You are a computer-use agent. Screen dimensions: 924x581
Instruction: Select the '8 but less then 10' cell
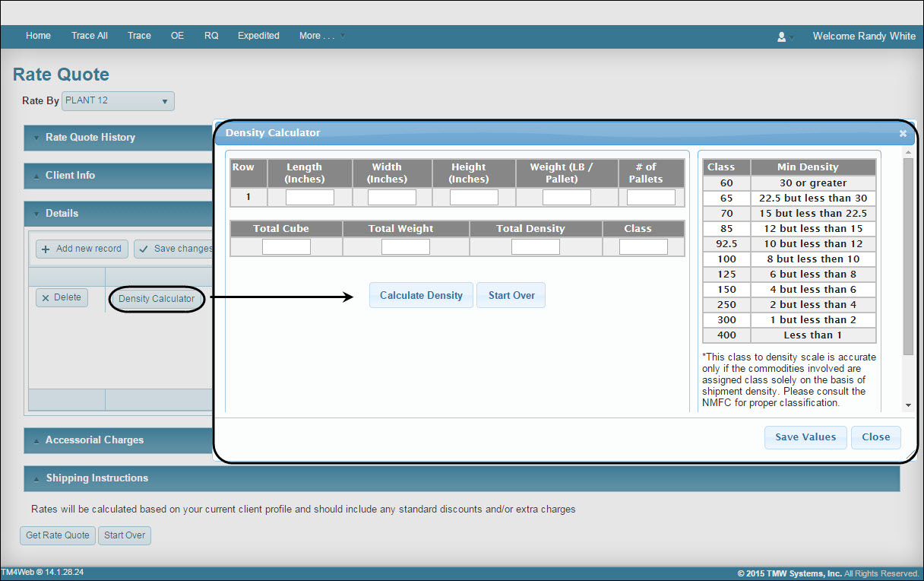(x=813, y=259)
